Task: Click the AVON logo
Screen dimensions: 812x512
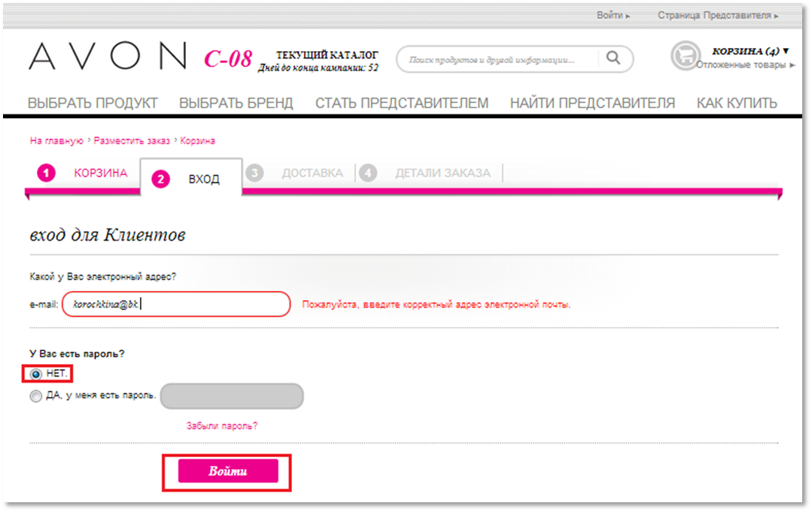Action: point(108,56)
